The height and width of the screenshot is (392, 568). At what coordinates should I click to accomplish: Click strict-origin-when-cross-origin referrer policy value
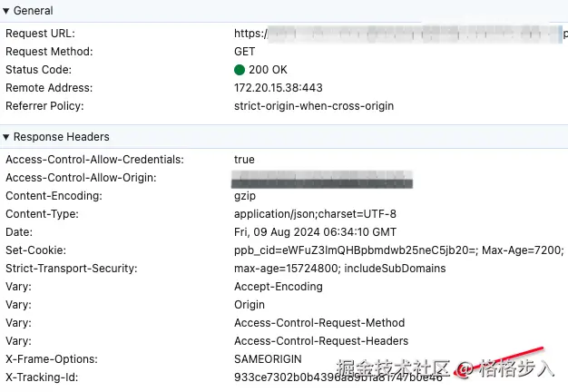pyautogui.click(x=314, y=106)
